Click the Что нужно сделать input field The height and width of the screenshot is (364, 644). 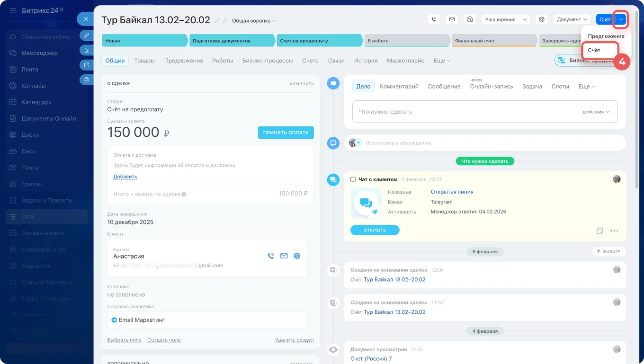tap(464, 112)
